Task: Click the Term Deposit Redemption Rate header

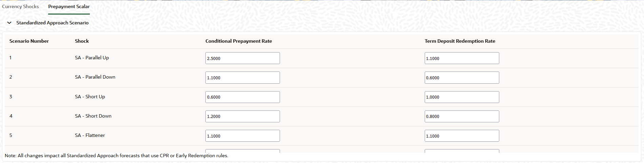Action: click(x=460, y=41)
